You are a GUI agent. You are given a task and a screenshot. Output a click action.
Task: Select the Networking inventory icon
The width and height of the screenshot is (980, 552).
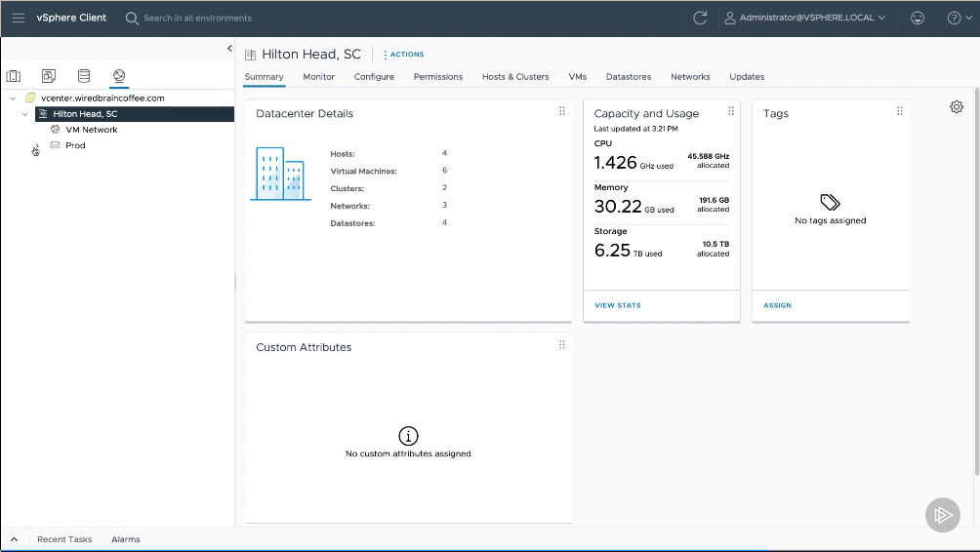coord(119,76)
